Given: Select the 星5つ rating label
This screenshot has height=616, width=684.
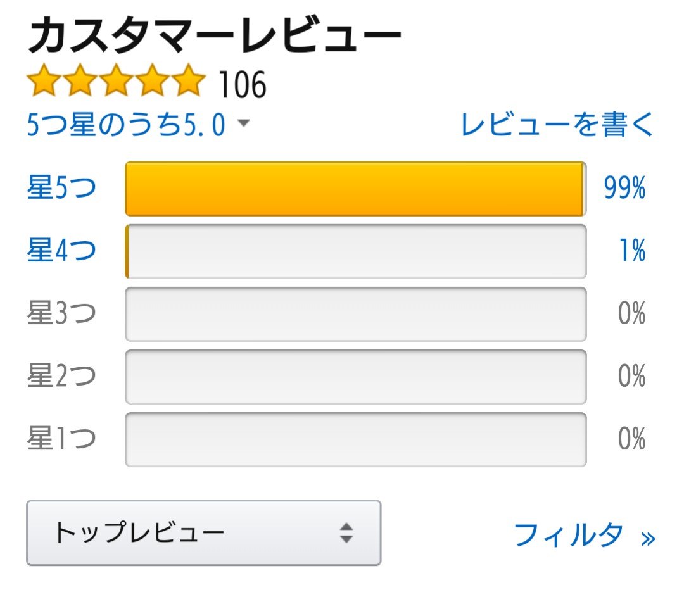Looking at the screenshot, I should [61, 188].
